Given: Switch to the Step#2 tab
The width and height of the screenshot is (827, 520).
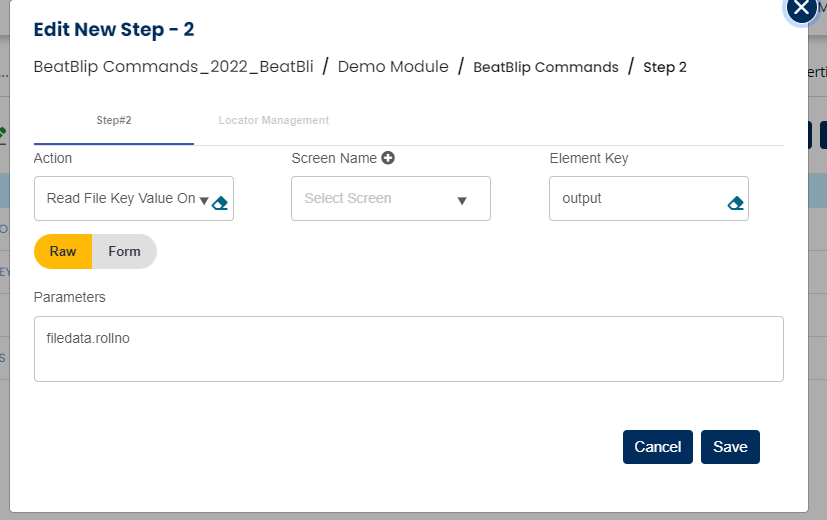Looking at the screenshot, I should pos(114,120).
